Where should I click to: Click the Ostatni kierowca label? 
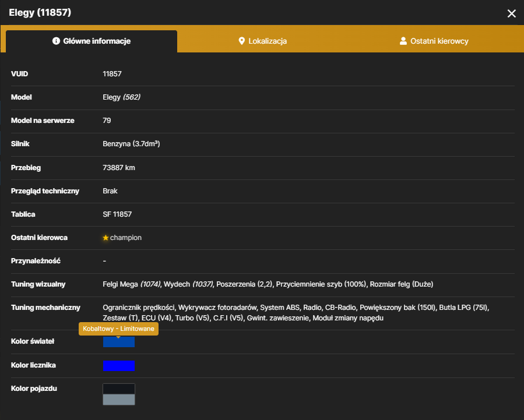(39, 238)
